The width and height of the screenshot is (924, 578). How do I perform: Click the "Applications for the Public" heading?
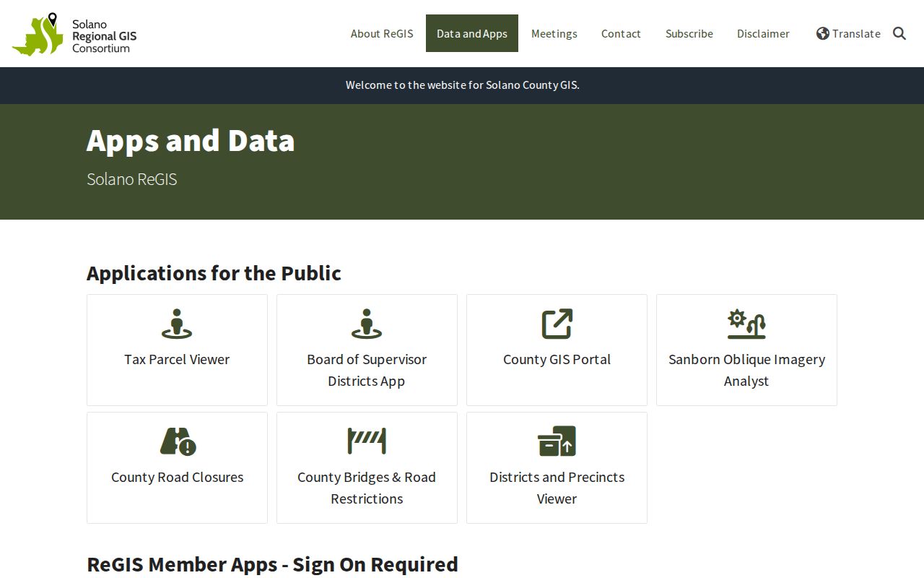(x=214, y=273)
